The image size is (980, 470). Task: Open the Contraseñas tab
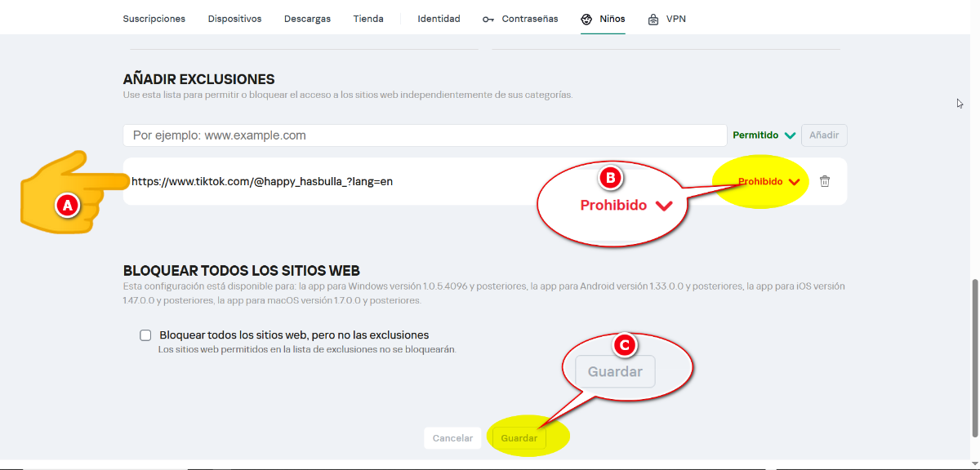(x=520, y=19)
